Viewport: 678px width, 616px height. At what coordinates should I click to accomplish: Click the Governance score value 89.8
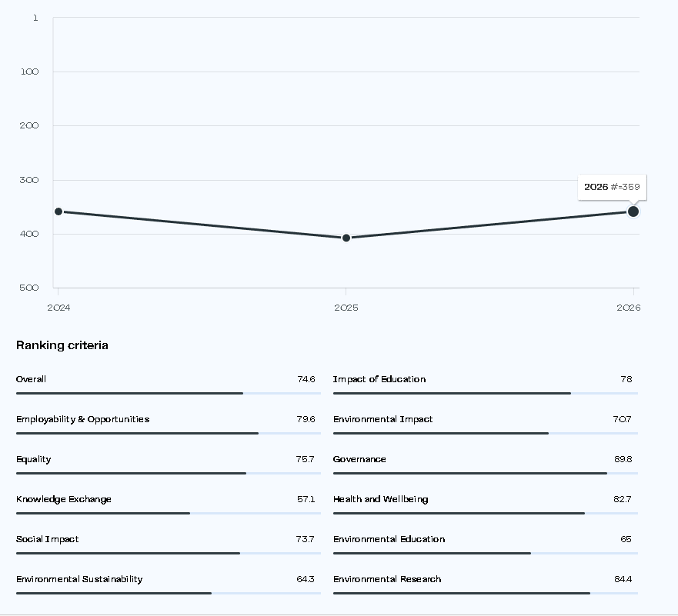623,459
